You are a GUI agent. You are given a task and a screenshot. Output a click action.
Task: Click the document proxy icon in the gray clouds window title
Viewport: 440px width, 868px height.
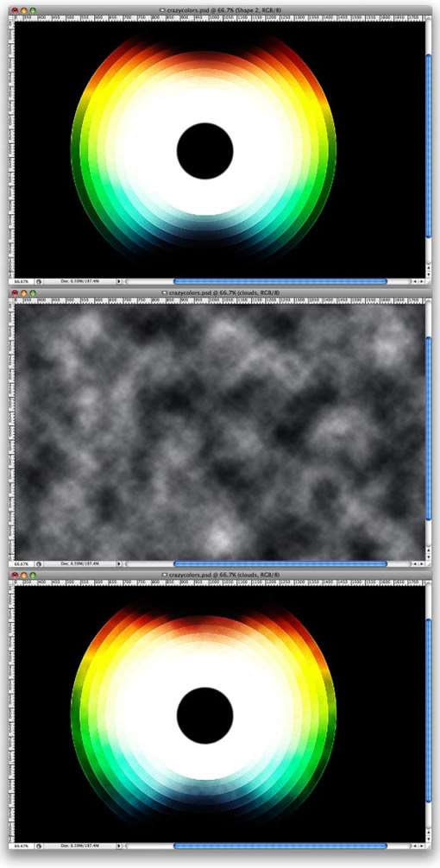click(x=165, y=292)
